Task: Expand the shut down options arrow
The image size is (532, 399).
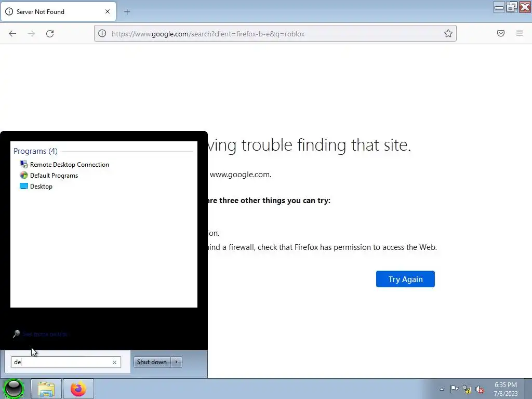Action: click(x=177, y=362)
